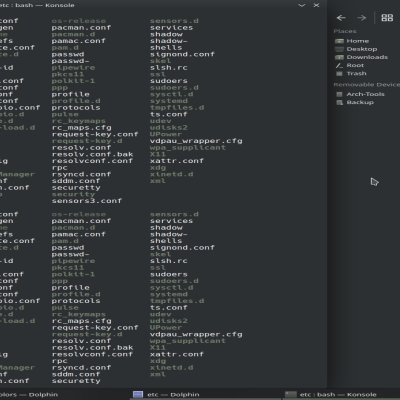Click 'request-key.conf' in the first terminal listing

[x=95, y=134]
